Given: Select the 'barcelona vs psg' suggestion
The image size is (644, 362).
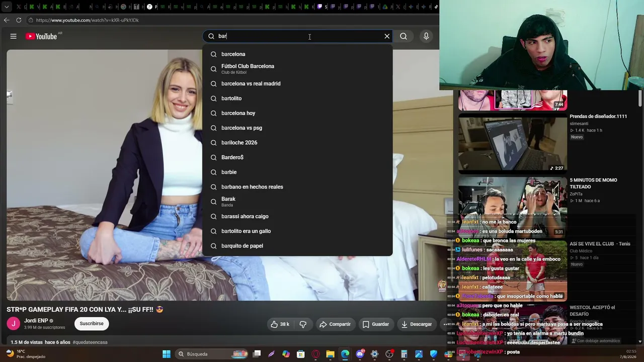Looking at the screenshot, I should (x=297, y=128).
